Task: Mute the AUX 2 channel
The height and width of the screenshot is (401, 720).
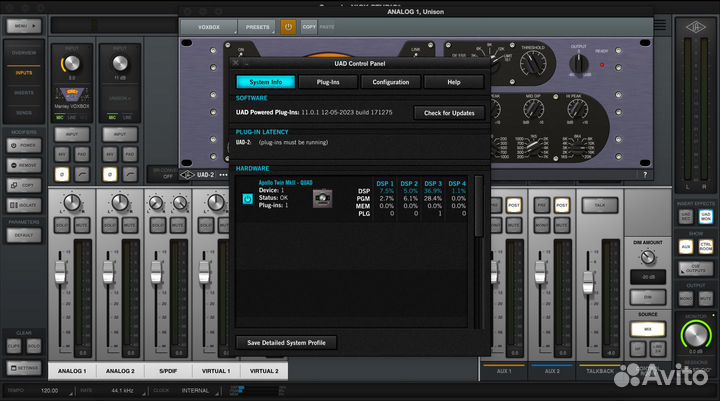Action: (562, 226)
